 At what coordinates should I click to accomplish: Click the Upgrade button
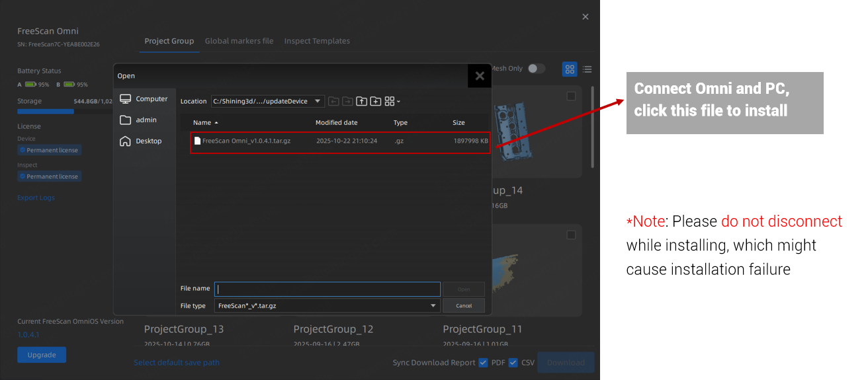coord(42,355)
